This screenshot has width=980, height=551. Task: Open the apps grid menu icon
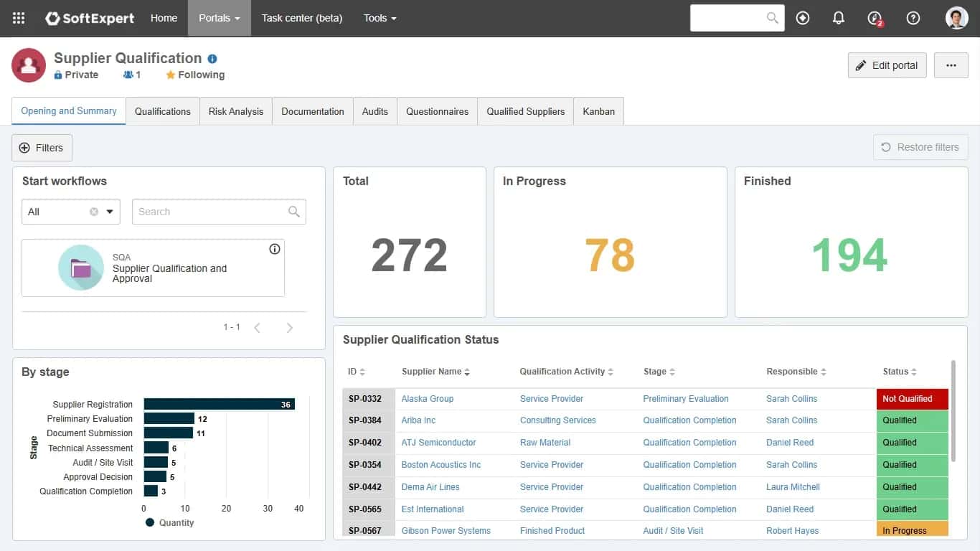click(x=19, y=18)
